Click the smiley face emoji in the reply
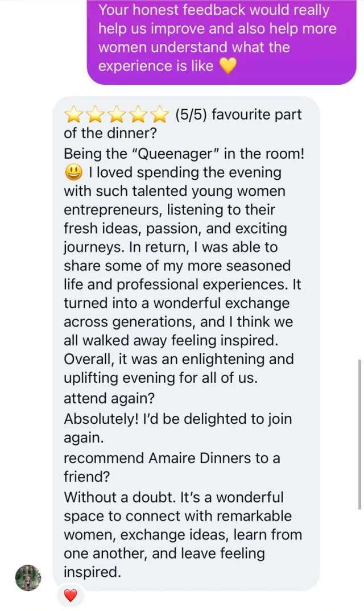 pyautogui.click(x=74, y=172)
